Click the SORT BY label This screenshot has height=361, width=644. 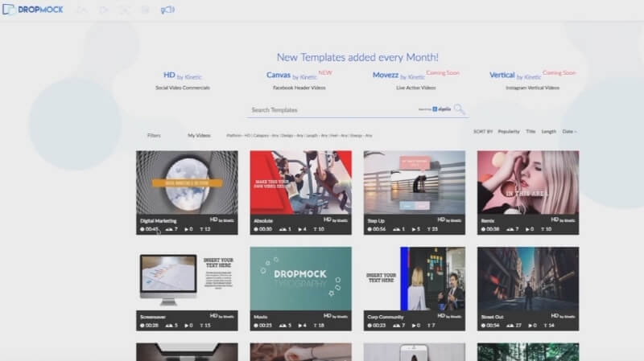(x=482, y=132)
